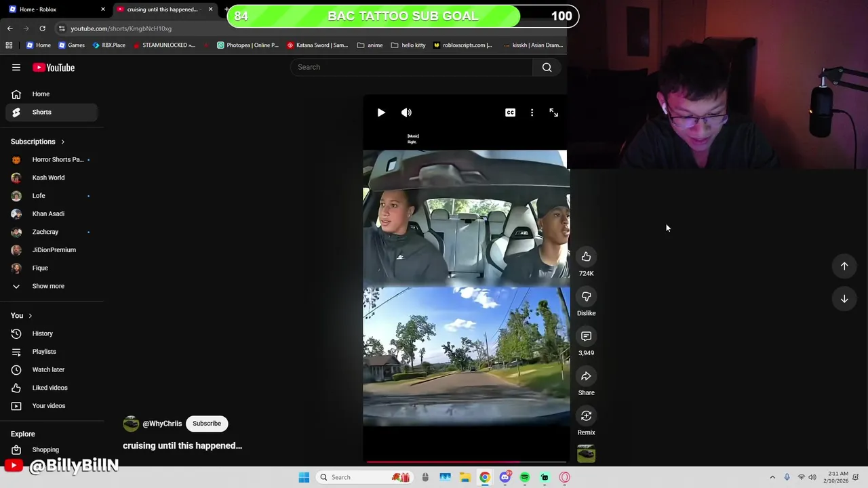Open the anime bookmarks folder
Screen dimensions: 868x488
[x=370, y=45]
